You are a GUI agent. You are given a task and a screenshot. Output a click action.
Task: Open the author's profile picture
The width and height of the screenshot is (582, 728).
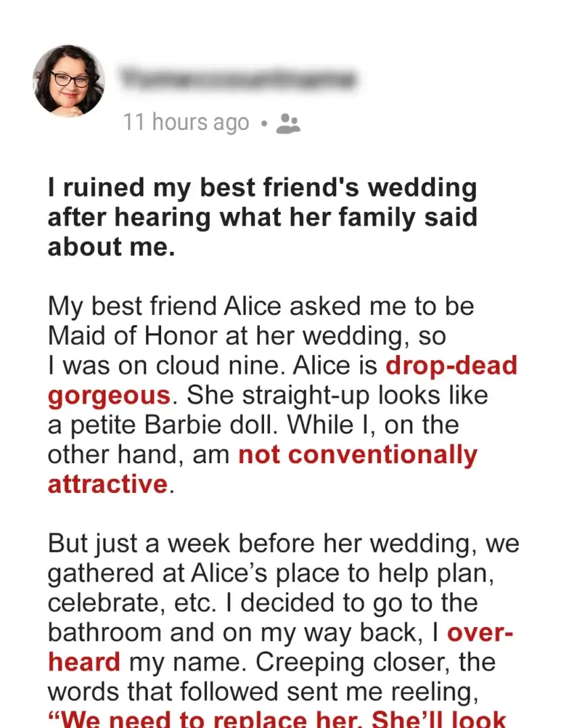tap(68, 81)
